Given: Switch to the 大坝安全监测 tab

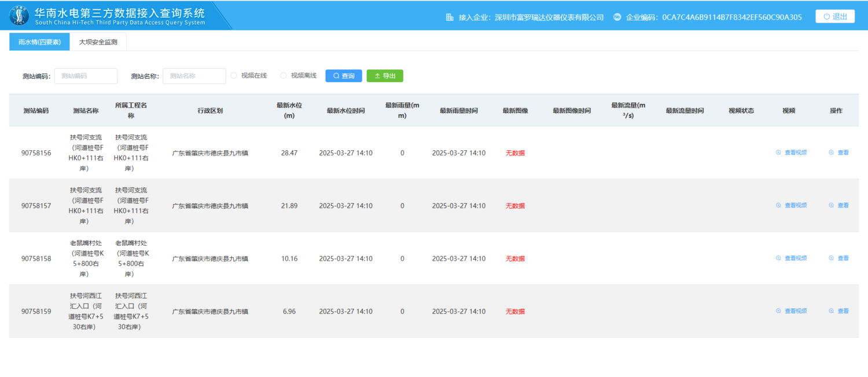Looking at the screenshot, I should tap(98, 42).
